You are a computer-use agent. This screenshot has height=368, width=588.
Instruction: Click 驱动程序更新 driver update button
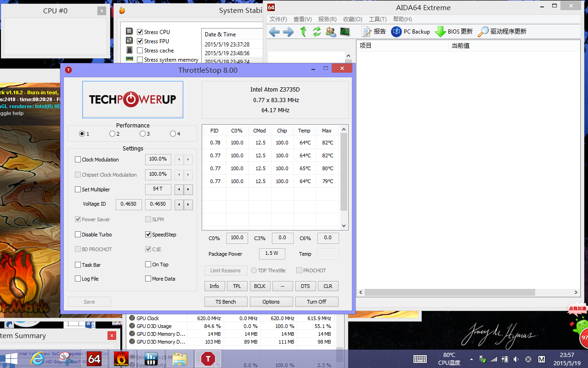click(x=502, y=32)
